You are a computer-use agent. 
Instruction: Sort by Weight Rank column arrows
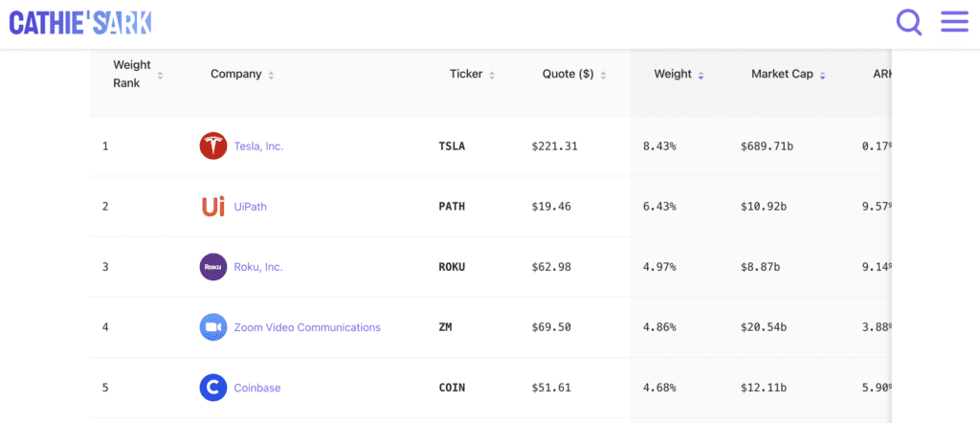(x=160, y=76)
